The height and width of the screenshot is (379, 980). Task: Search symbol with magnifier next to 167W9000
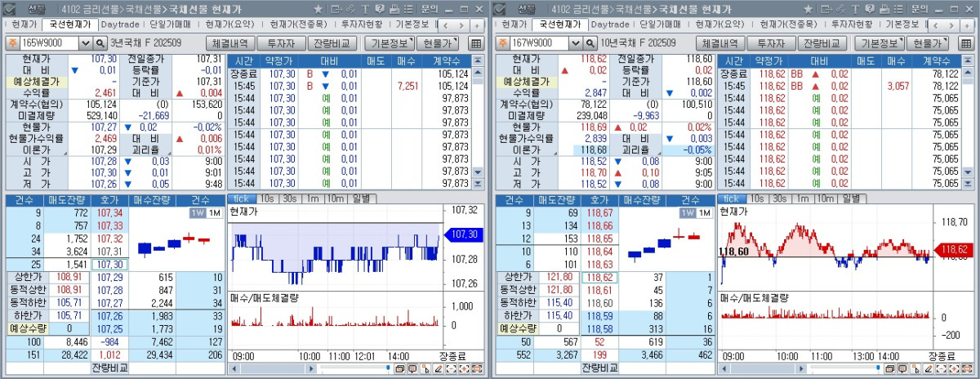click(x=591, y=42)
